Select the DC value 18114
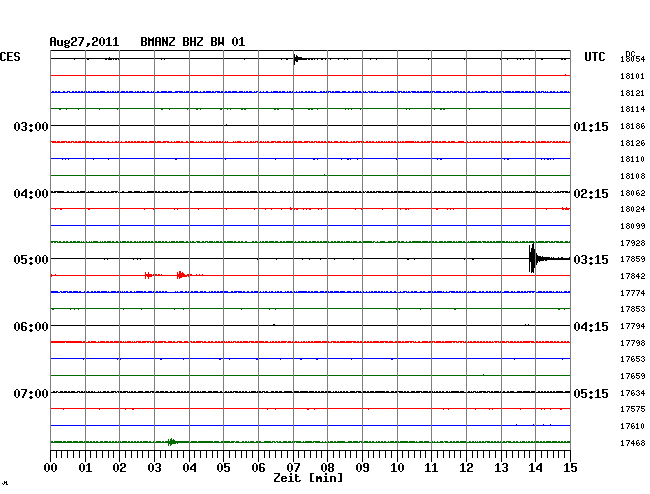The height and width of the screenshot is (494, 650). click(x=633, y=109)
